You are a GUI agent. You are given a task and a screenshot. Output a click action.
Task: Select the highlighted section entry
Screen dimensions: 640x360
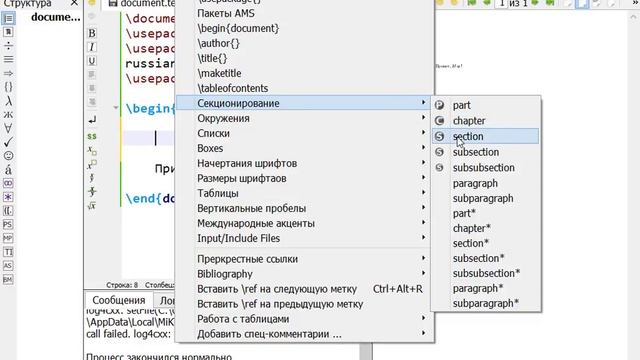coord(486,136)
